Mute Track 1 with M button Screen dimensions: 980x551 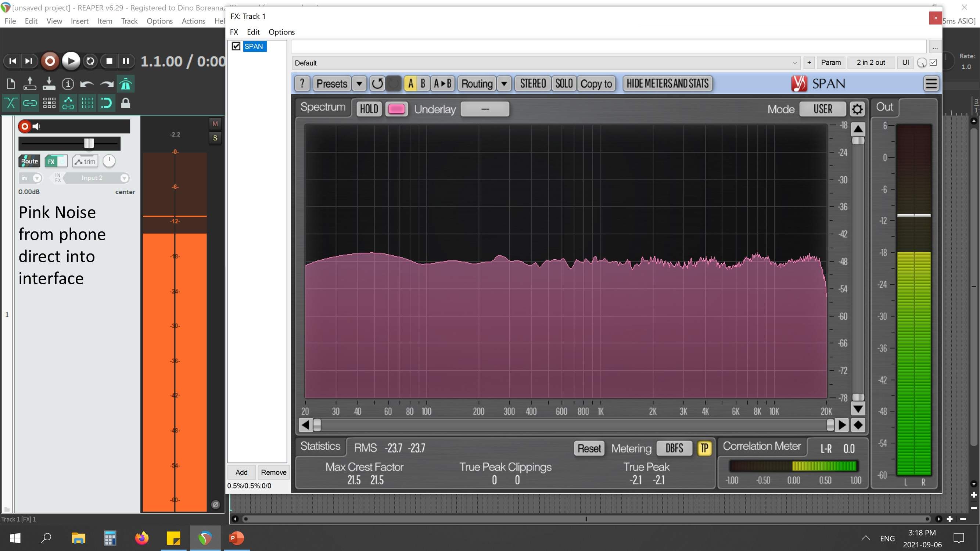tap(215, 123)
